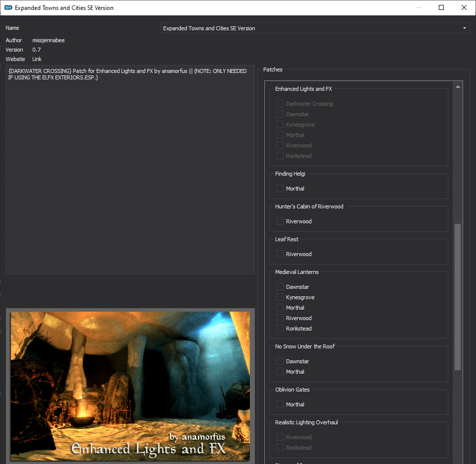This screenshot has height=464, width=476.
Task: Click the Darkwater Crossing patch description text
Action: 127,74
